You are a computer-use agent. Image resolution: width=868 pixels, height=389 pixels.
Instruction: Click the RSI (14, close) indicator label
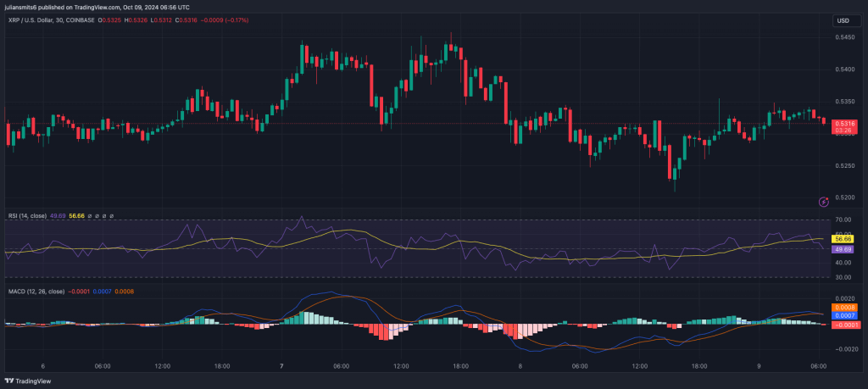[27, 215]
